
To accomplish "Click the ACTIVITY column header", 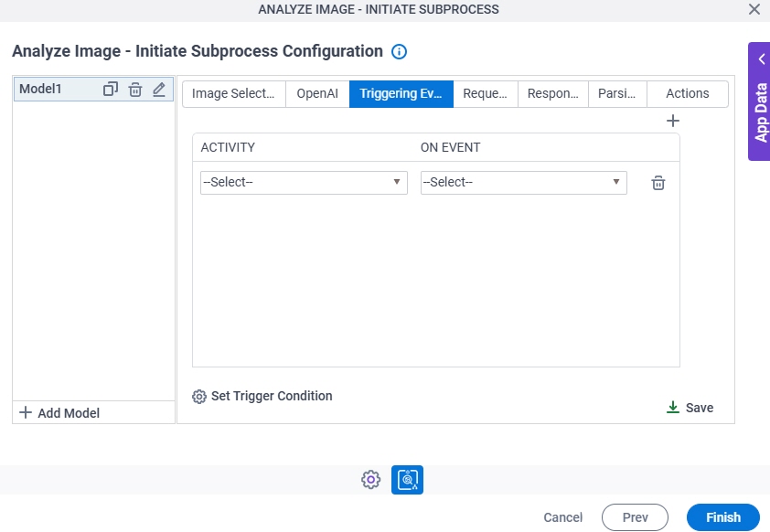I will pos(228,148).
